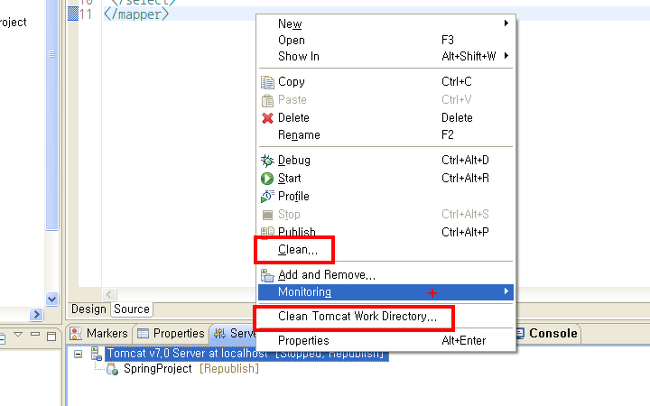This screenshot has height=406, width=650.
Task: Click the arrow beside New
Action: [x=506, y=23]
